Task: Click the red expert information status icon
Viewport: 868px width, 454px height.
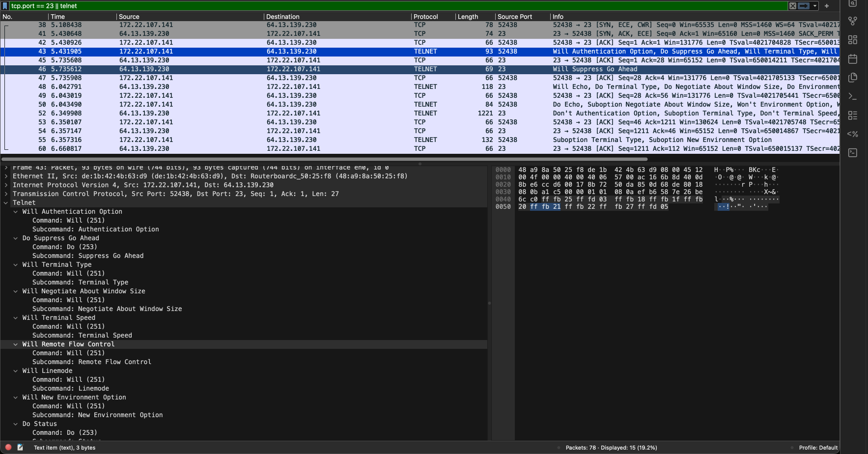Action: (x=8, y=447)
